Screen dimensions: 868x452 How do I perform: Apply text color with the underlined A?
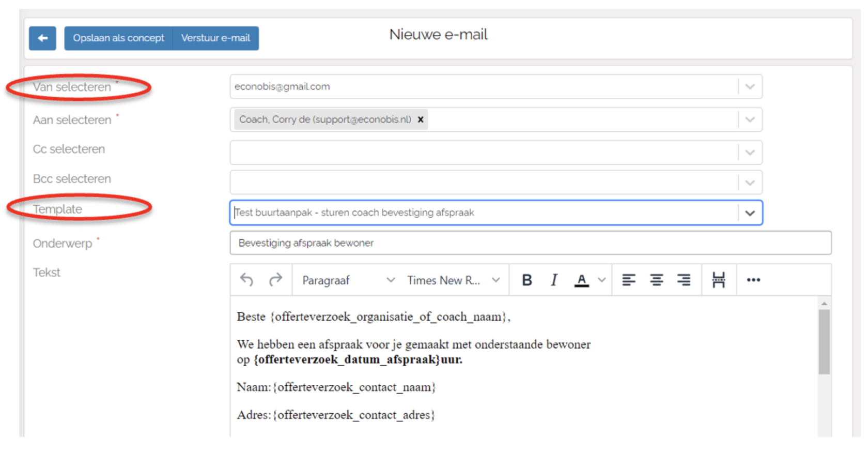pos(581,280)
